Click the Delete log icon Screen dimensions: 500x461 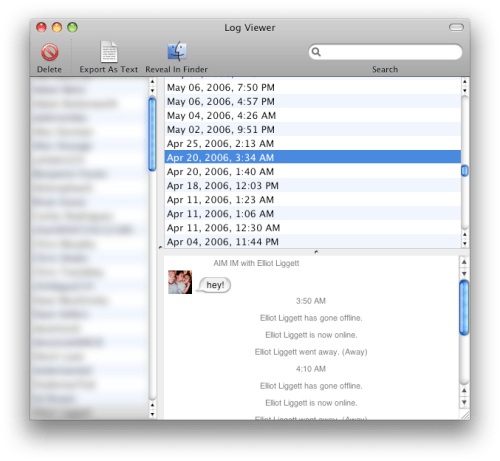[50, 52]
